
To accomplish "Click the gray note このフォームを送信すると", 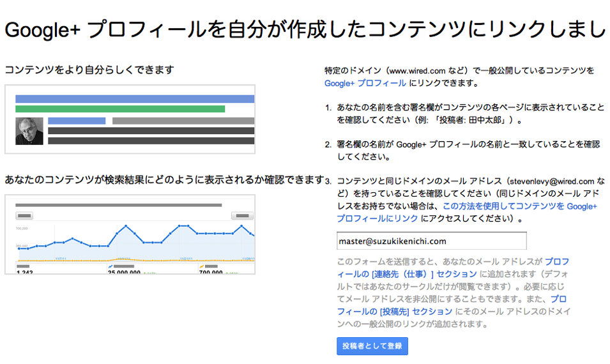I will 454,292.
